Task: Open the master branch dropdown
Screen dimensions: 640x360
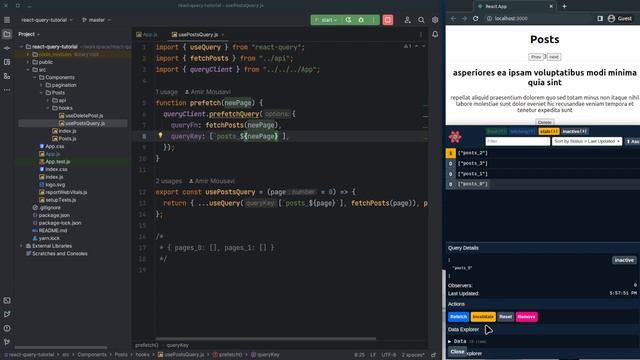Action: [x=96, y=20]
